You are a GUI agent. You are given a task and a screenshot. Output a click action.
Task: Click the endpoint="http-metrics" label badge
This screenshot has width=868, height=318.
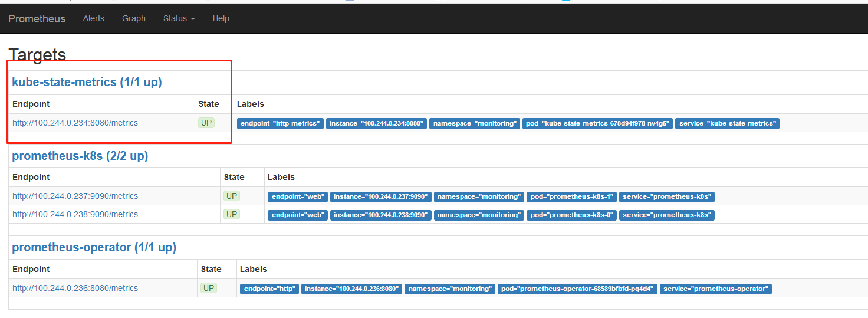280,123
